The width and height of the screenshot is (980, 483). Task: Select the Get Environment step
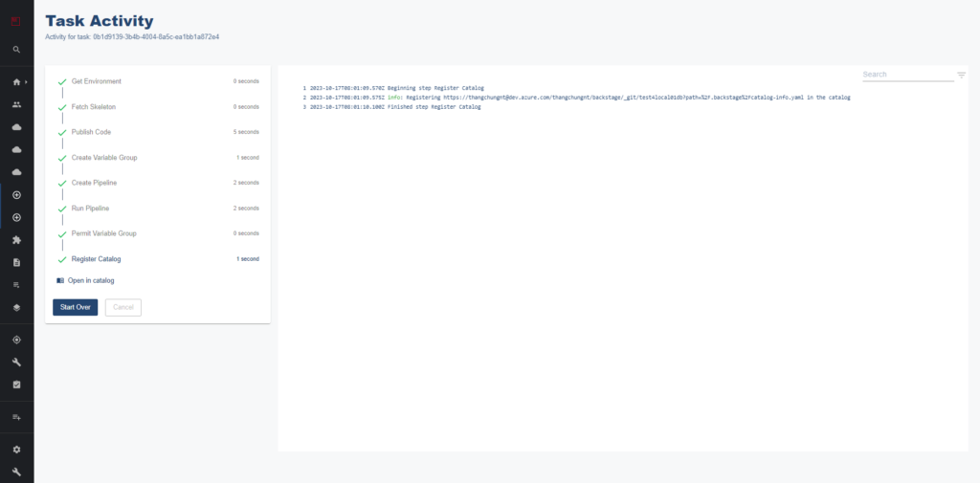(96, 81)
